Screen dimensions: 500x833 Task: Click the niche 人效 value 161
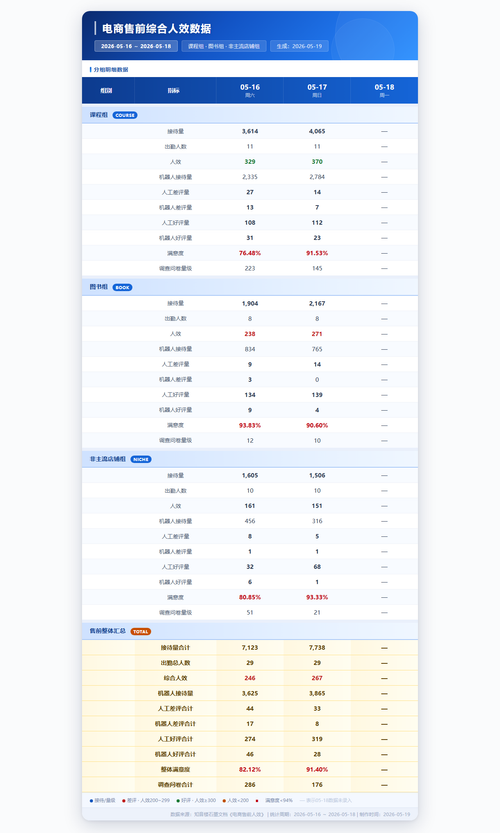pyautogui.click(x=250, y=506)
